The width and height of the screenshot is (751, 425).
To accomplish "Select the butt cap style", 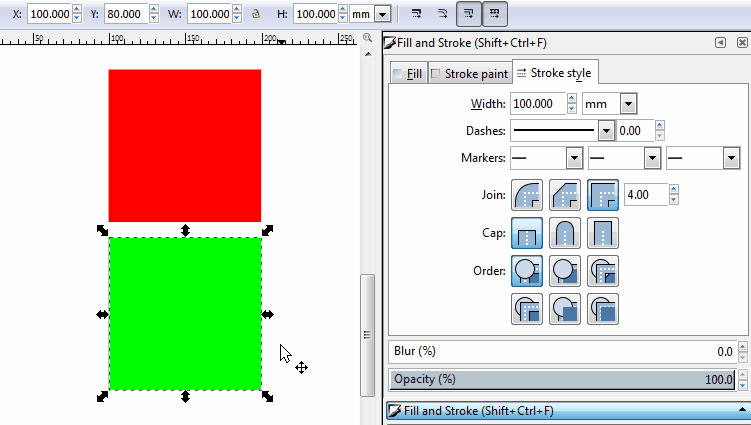I will pos(527,233).
